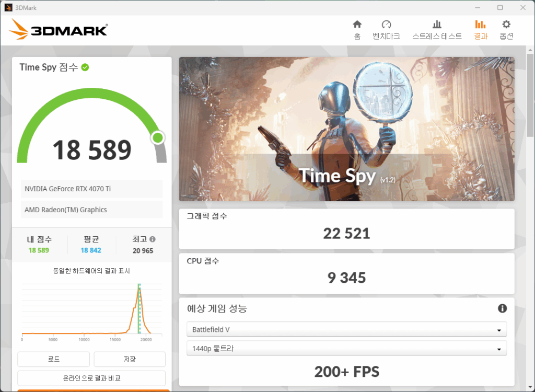Image resolution: width=535 pixels, height=392 pixels.
Task: Click the 3DMARK logo
Action: click(59, 29)
